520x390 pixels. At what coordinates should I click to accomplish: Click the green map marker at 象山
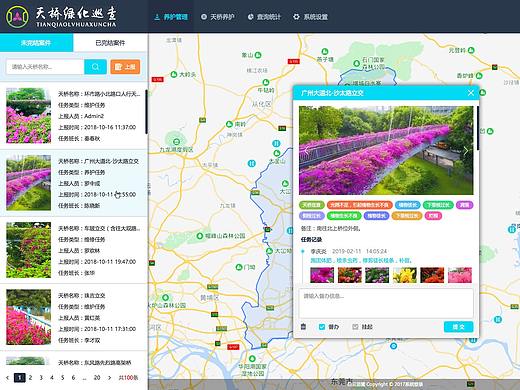(x=258, y=55)
